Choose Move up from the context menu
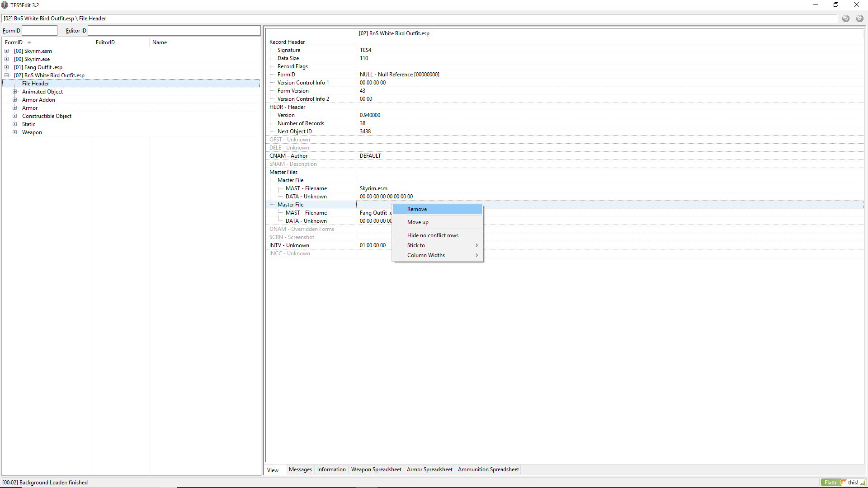Screen dimensions: 868x488 (x=437, y=222)
